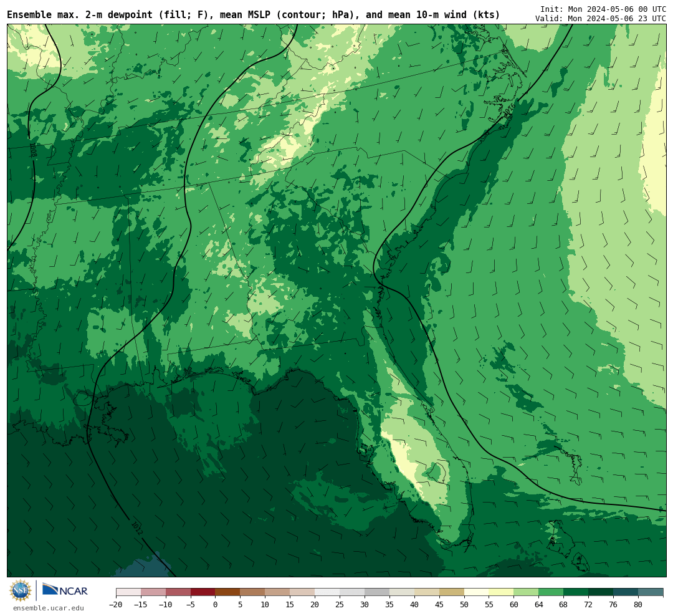Click the −10 colorbar tick label
The width and height of the screenshot is (673, 616).
(166, 605)
